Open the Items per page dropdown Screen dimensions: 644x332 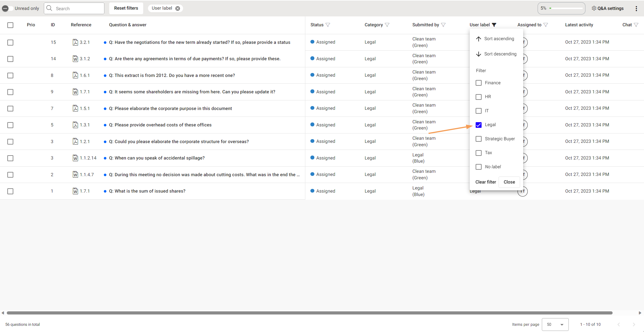click(x=555, y=324)
